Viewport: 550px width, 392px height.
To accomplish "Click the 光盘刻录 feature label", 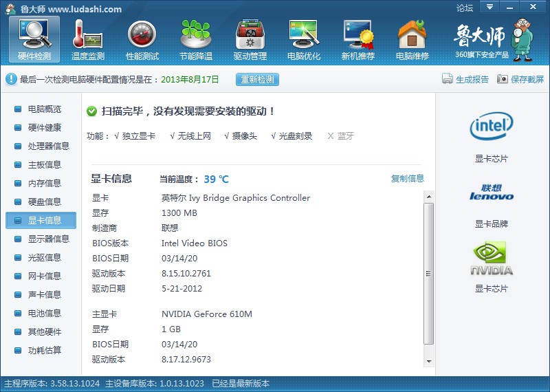I will 296,135.
